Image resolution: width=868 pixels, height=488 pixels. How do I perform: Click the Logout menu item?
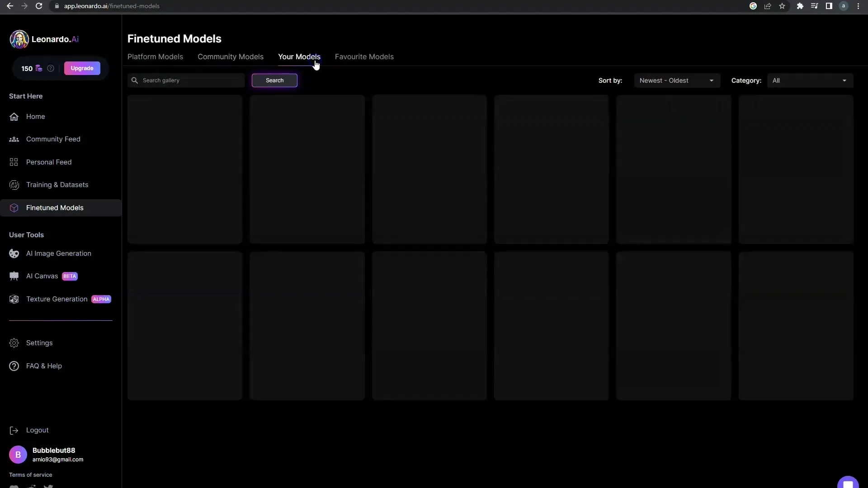tap(37, 430)
